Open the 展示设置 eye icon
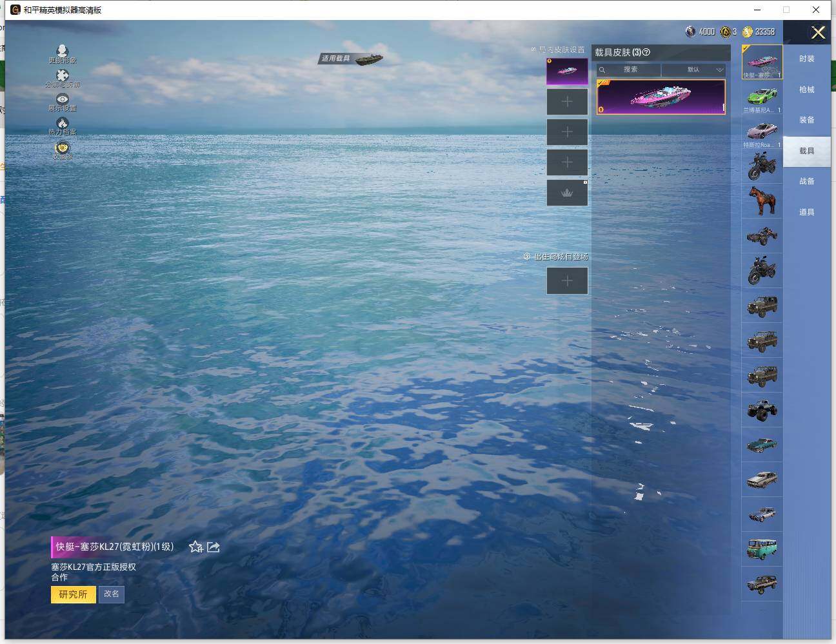 coord(62,99)
